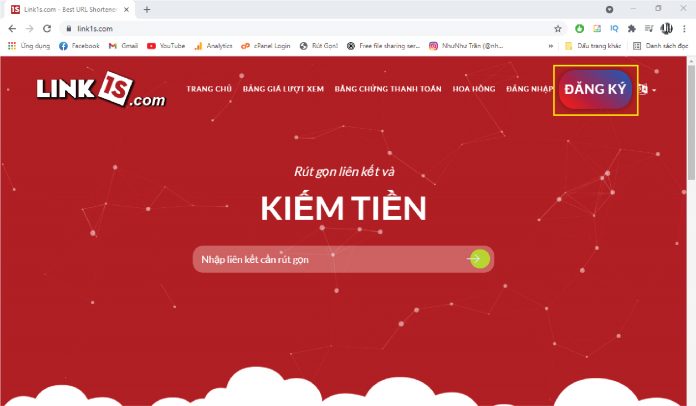Open the Chrome three-dot menu
The width and height of the screenshot is (696, 406).
tap(684, 29)
